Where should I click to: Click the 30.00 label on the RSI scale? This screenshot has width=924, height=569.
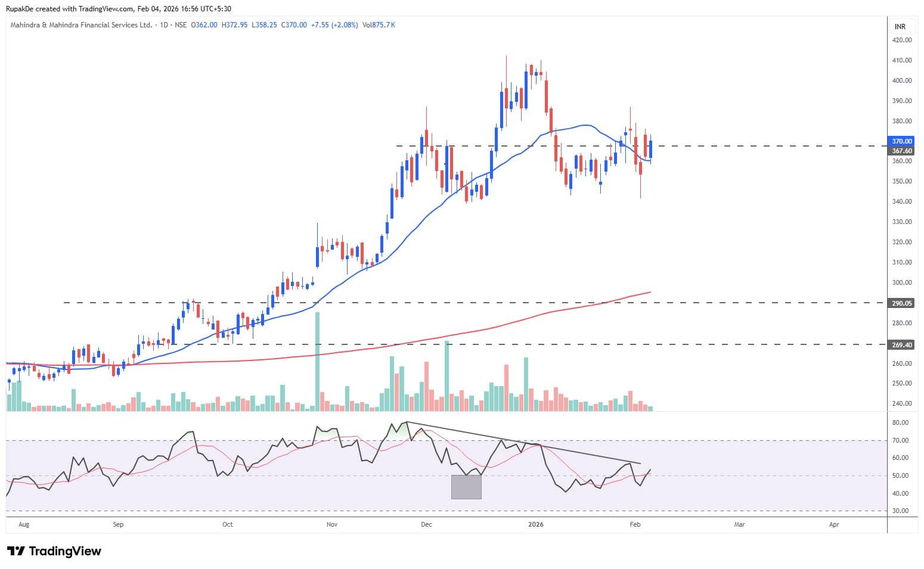pos(900,511)
